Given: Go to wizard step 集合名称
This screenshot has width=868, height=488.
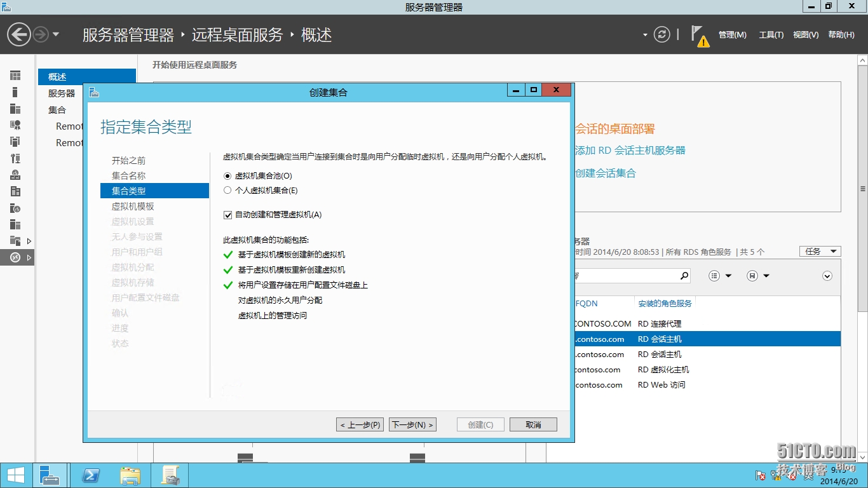Looking at the screenshot, I should click(x=128, y=176).
